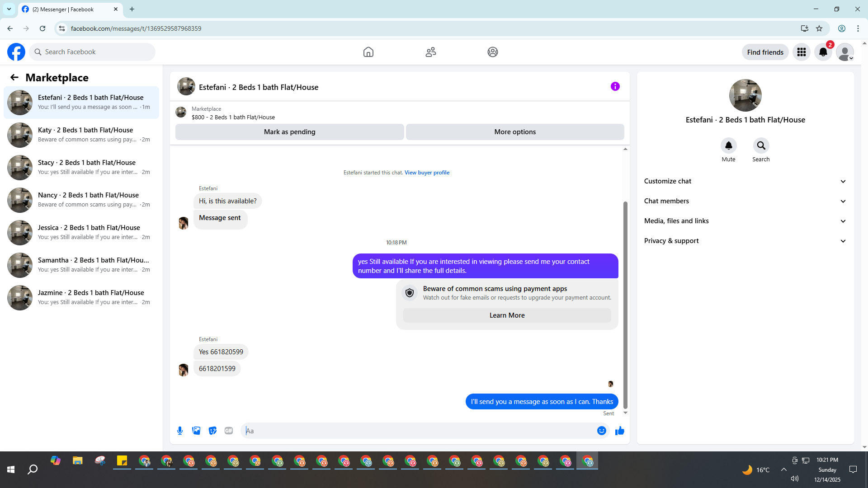Click the sticker picker icon

pyautogui.click(x=212, y=431)
